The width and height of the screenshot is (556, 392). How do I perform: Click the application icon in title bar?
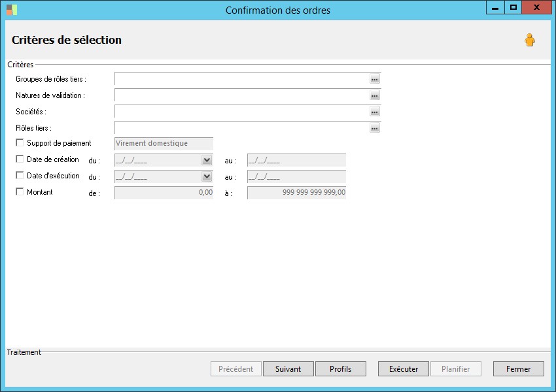coord(12,10)
